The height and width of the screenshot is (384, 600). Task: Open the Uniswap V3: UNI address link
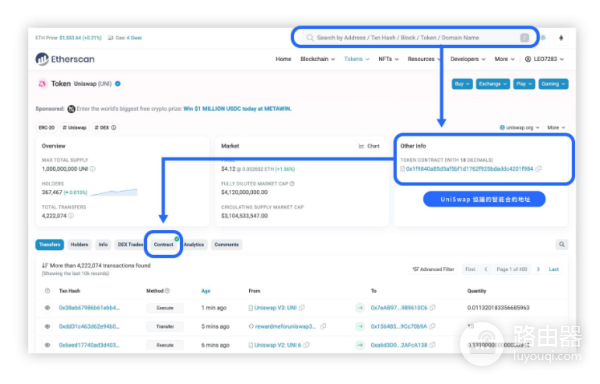tap(276, 308)
